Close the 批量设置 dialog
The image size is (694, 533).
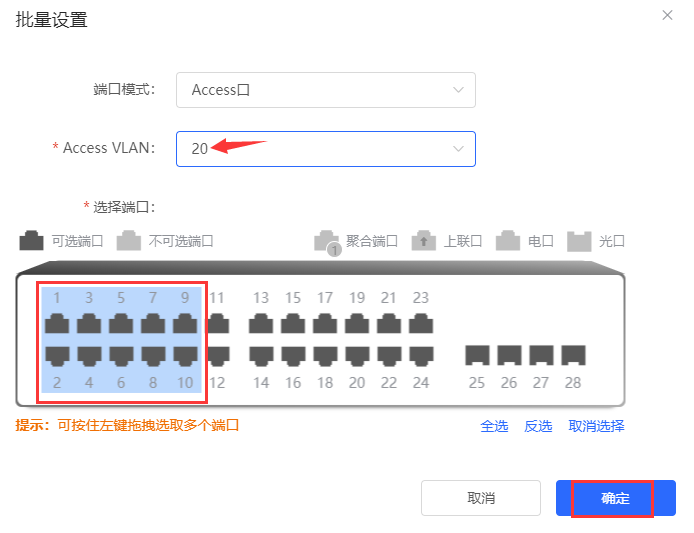pyautogui.click(x=667, y=15)
